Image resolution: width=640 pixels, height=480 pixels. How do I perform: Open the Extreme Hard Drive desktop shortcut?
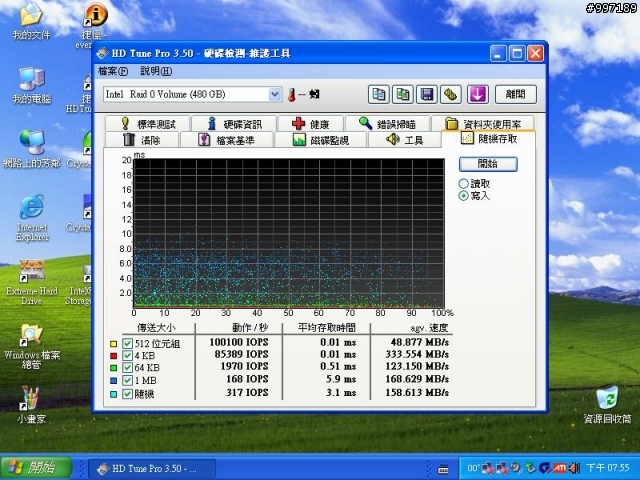[31, 282]
